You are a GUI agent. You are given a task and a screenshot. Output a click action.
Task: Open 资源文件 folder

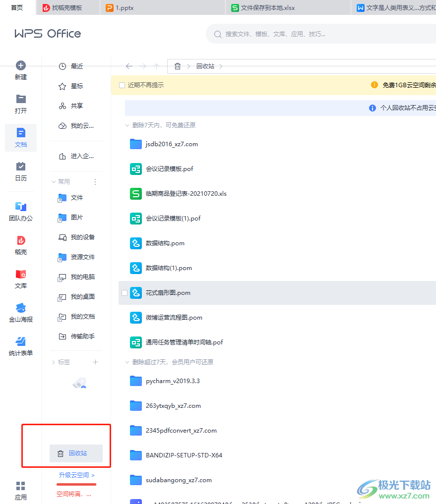point(76,257)
